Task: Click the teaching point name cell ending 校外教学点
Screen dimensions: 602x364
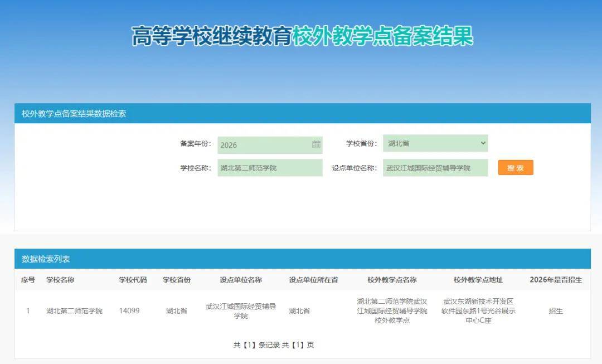Action: [392, 310]
